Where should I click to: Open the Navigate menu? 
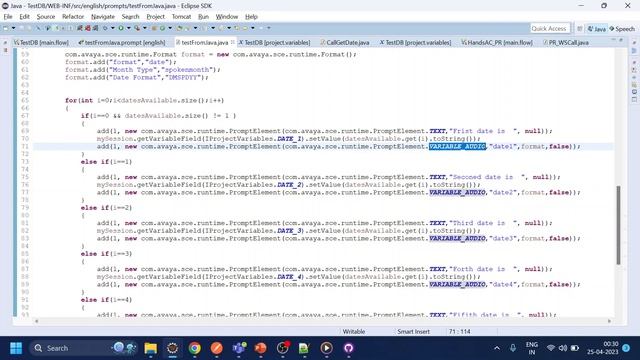coord(103,17)
